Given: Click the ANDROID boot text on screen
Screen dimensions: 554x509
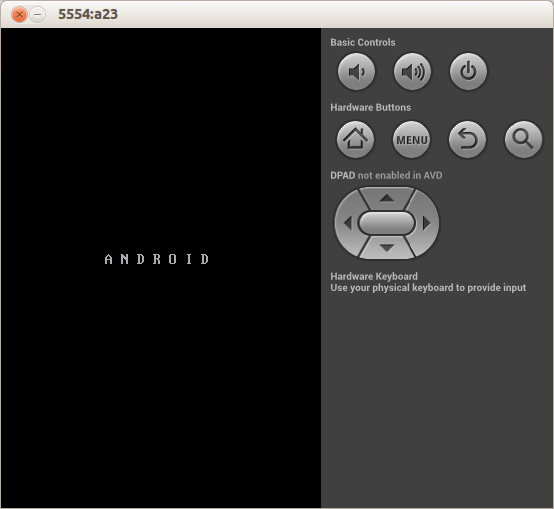Looking at the screenshot, I should 157,259.
